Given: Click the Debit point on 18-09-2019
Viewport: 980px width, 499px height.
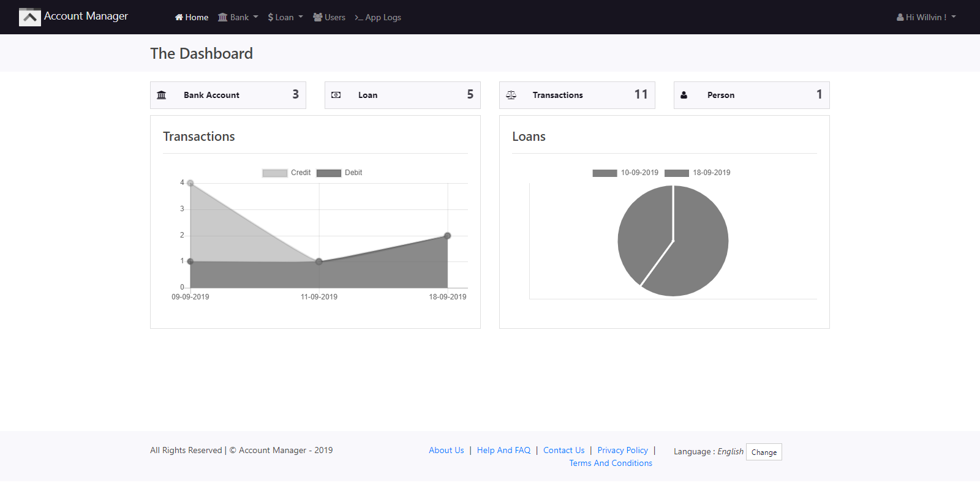Looking at the screenshot, I should click(448, 236).
